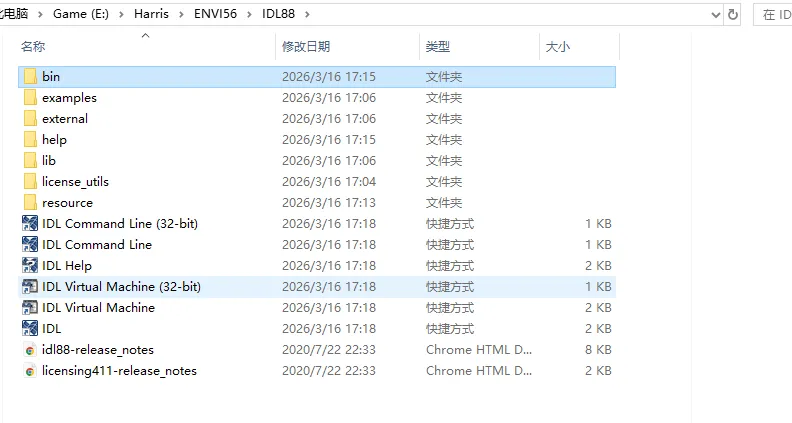792x423 pixels.
Task: Select IDL Virtual Machine (32-bit) shortcut icon
Action: click(x=30, y=287)
